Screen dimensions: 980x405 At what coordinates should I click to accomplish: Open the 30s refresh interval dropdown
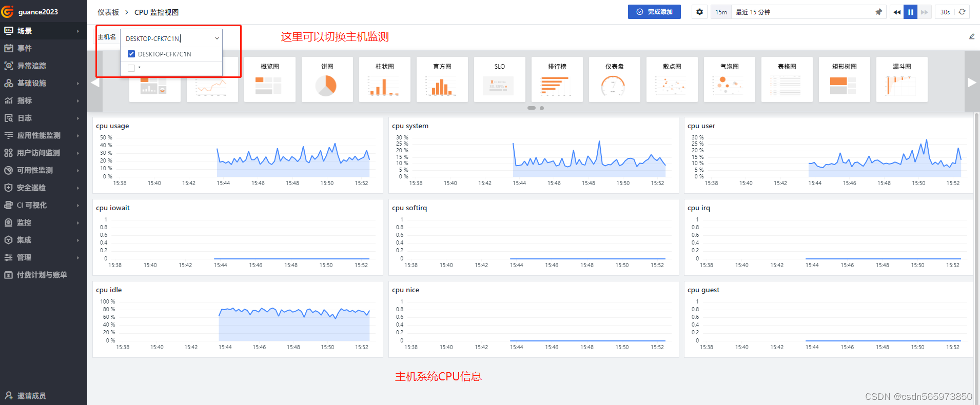tap(945, 12)
